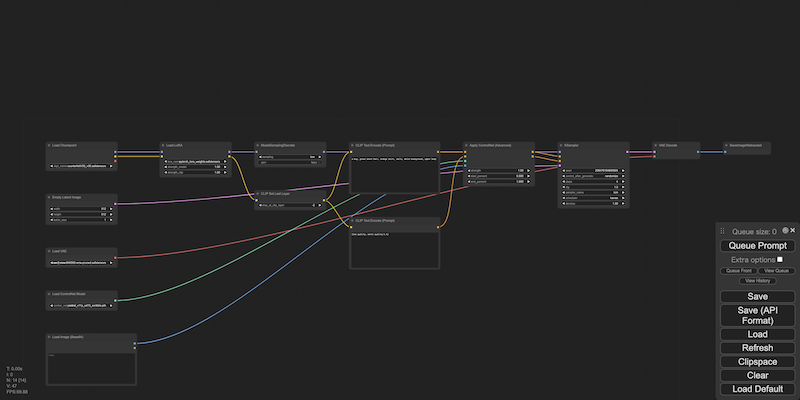Increase the width value in Empty Latent Image
Viewport: 800px width, 400px height.
112,209
